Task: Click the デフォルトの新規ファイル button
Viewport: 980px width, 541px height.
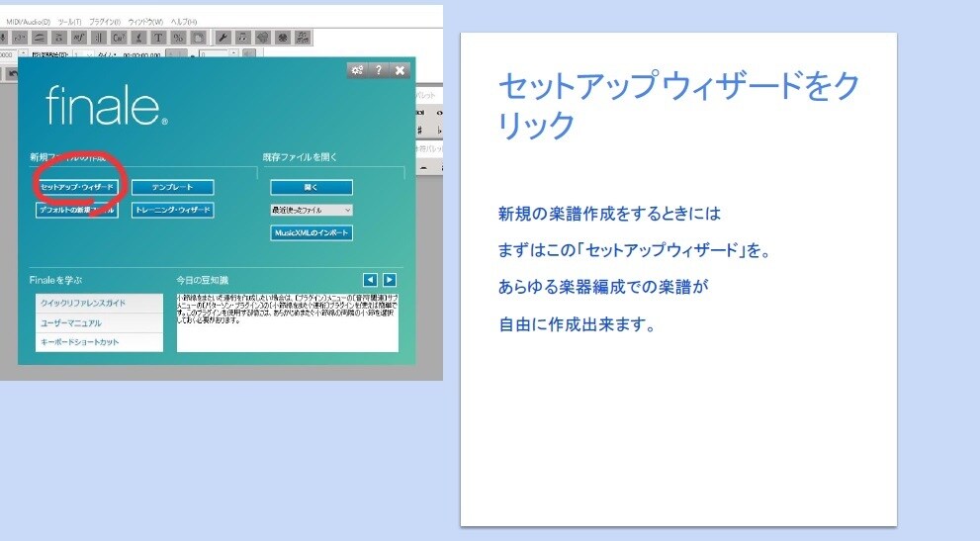Action: (77, 210)
